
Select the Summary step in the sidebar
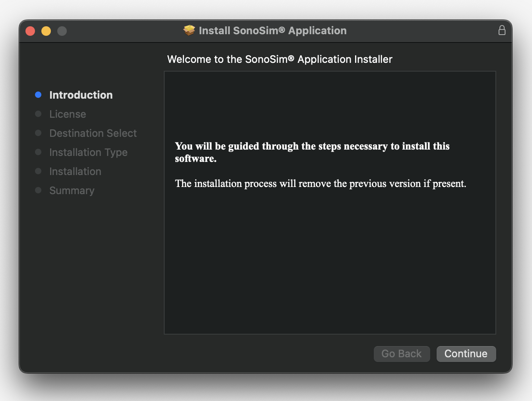(x=72, y=190)
